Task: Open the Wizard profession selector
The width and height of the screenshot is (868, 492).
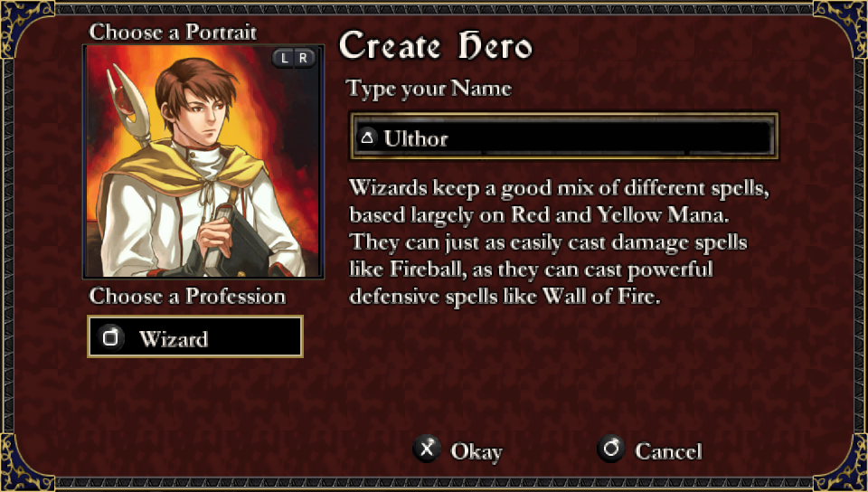Action: pos(195,336)
